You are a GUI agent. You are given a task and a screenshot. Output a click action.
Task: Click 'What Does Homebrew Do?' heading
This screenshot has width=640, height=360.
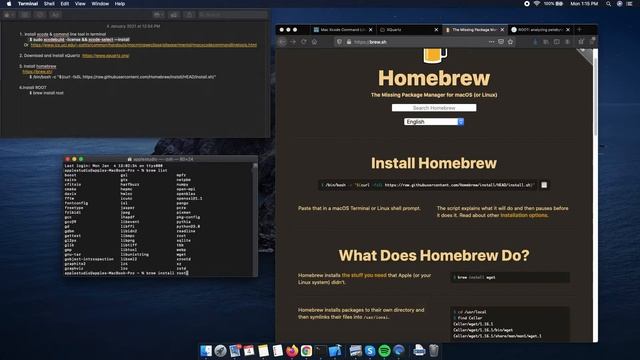click(434, 256)
